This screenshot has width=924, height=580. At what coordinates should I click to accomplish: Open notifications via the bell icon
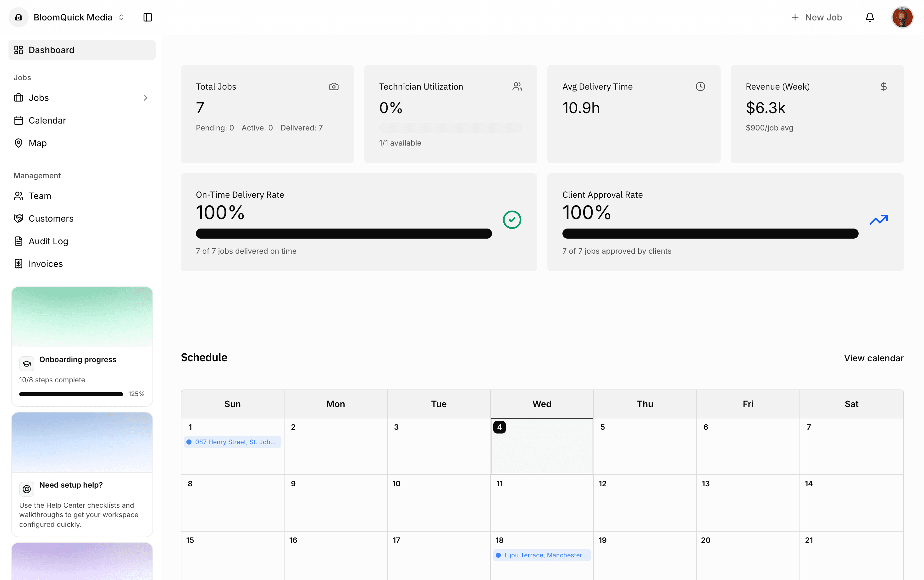click(x=870, y=17)
